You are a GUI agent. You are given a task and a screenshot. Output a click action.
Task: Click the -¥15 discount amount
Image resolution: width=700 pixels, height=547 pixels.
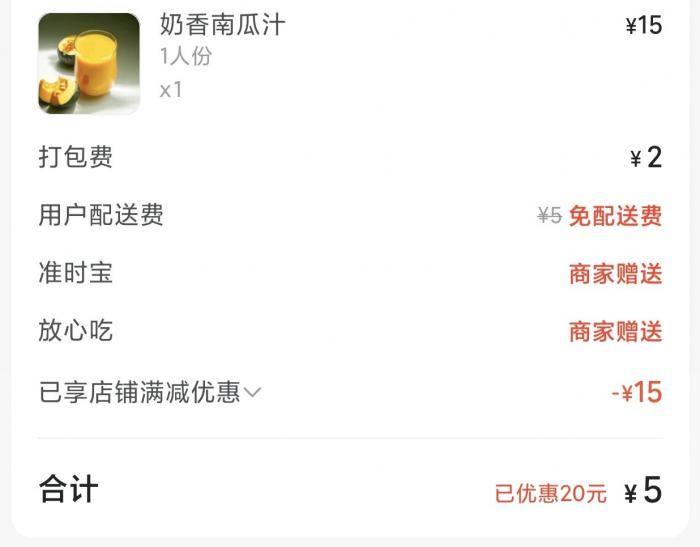pyautogui.click(x=637, y=392)
